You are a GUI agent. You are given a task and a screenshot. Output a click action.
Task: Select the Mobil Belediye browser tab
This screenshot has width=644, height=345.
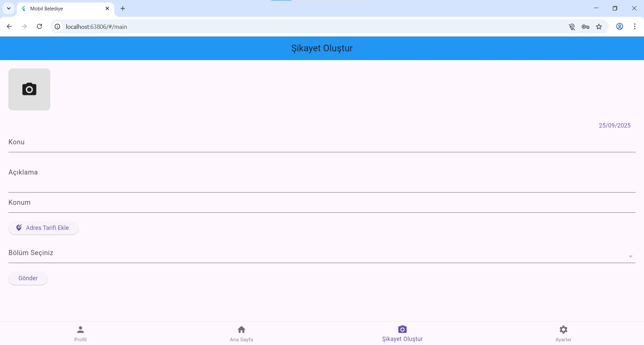[65, 9]
